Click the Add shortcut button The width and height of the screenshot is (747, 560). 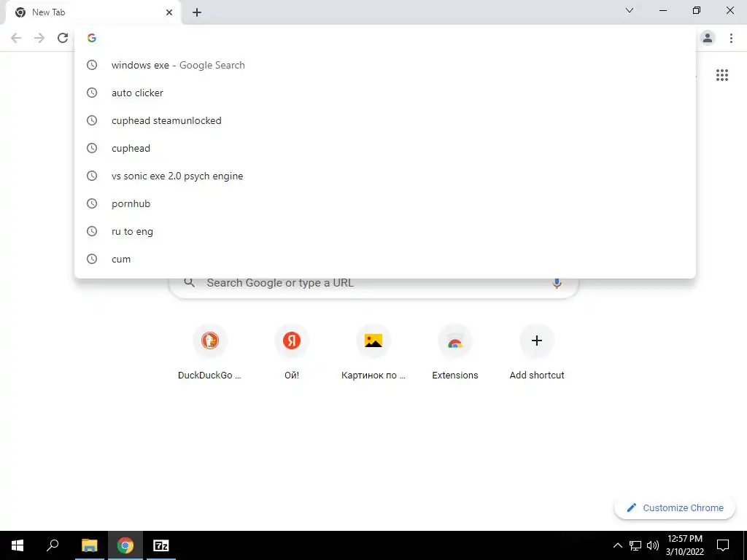pyautogui.click(x=537, y=352)
